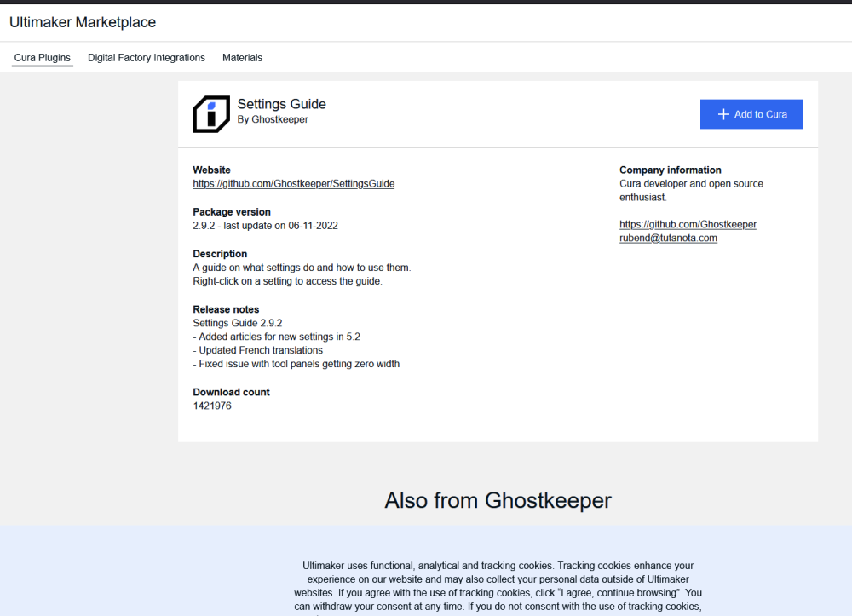
Task: Click the Description heading
Action: click(220, 254)
